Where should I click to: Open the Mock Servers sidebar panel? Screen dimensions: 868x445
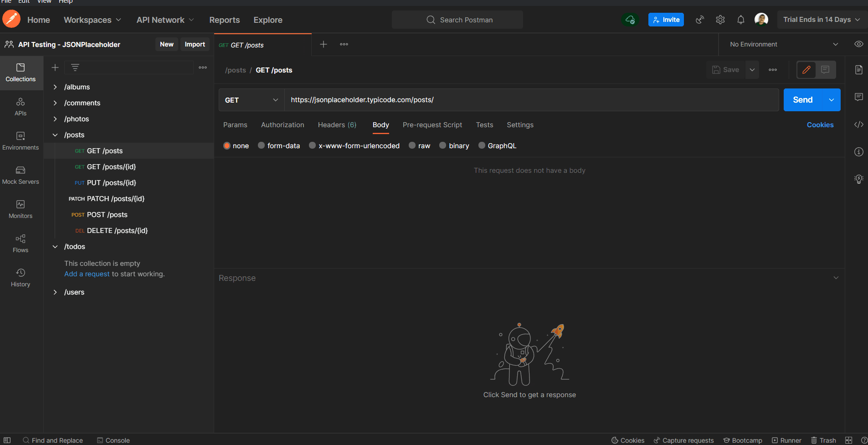pos(21,175)
